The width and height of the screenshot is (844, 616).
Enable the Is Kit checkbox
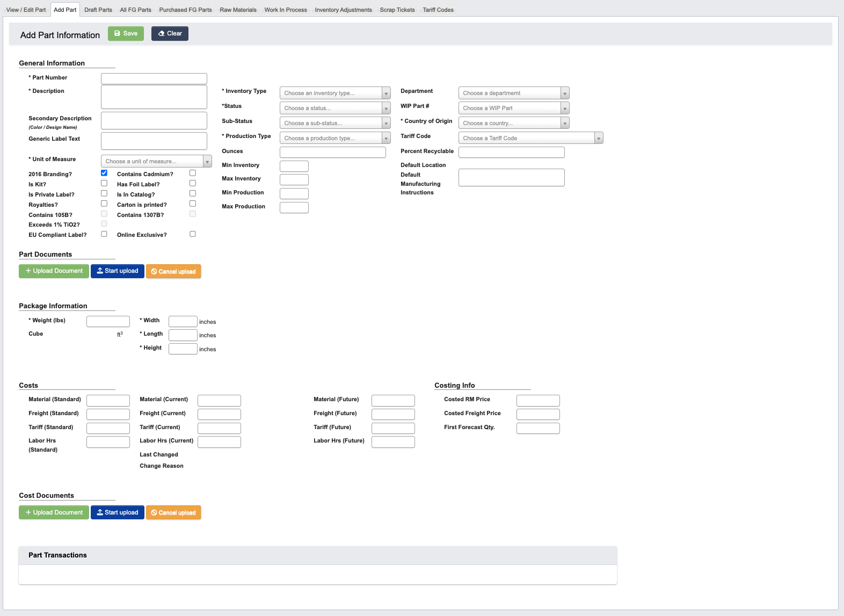pos(104,183)
